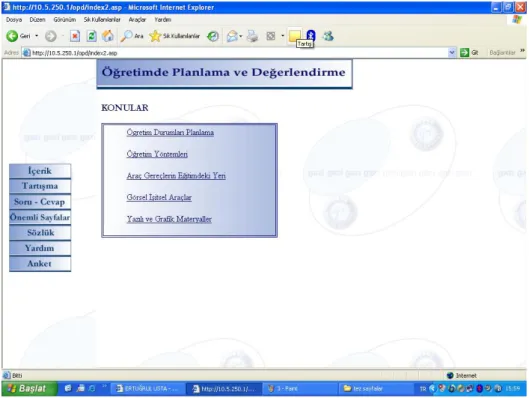Open the Araçlar menu
The width and height of the screenshot is (529, 398).
coord(137,20)
